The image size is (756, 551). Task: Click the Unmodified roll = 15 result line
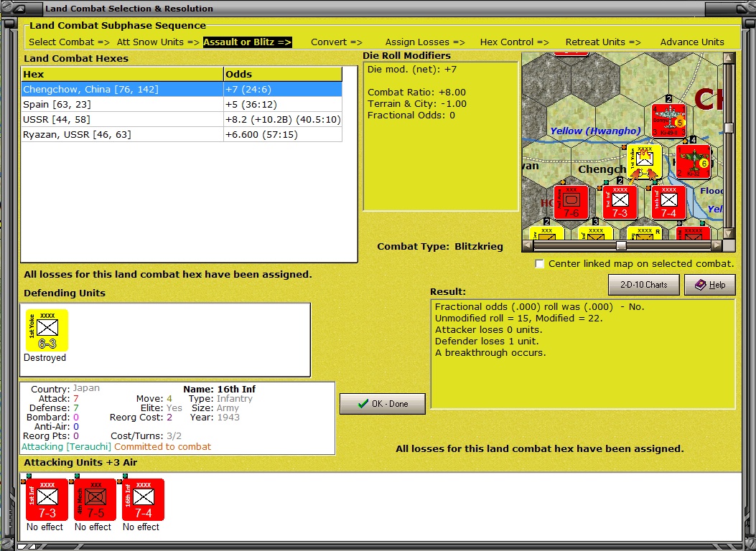tap(519, 318)
